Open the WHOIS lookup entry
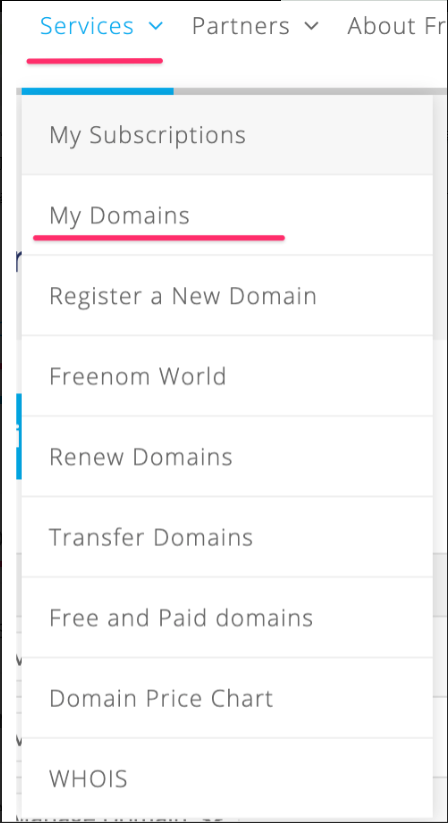Screen dimensions: 448x823 pyautogui.click(x=227, y=778)
